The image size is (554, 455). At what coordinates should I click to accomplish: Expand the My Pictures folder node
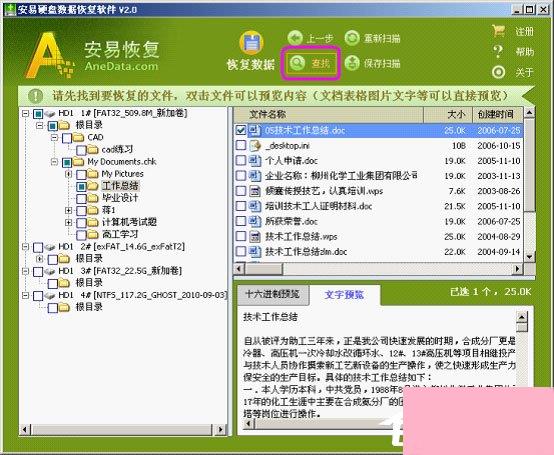[x=69, y=174]
